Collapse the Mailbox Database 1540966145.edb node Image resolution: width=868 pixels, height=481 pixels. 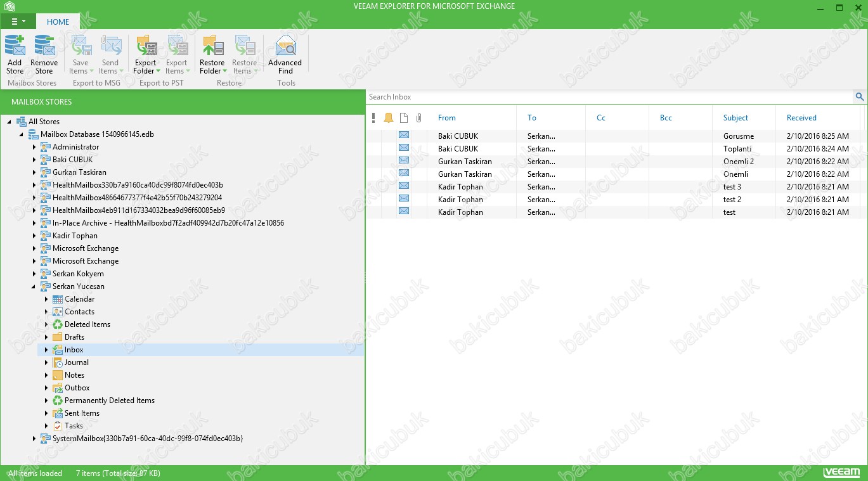pos(22,134)
